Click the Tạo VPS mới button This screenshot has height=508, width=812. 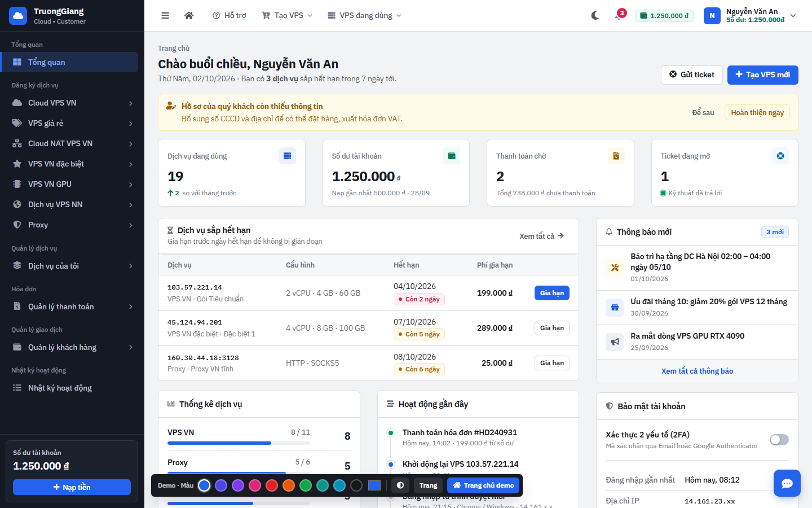pos(762,75)
